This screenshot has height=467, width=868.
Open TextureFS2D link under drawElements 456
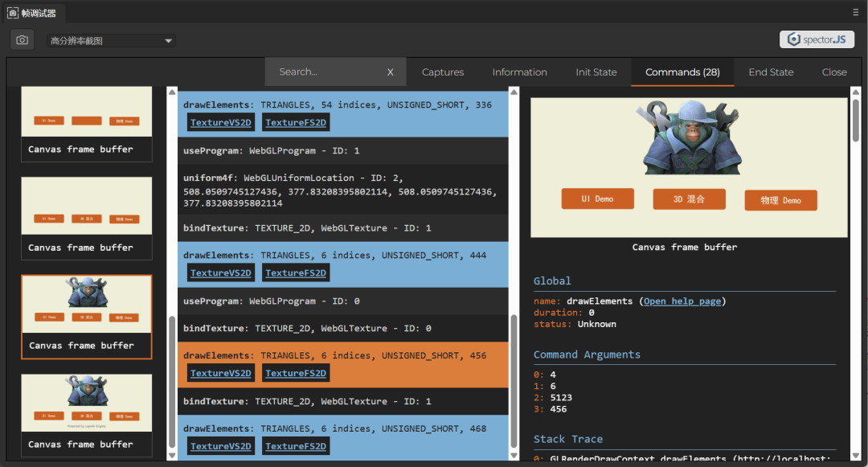(296, 373)
